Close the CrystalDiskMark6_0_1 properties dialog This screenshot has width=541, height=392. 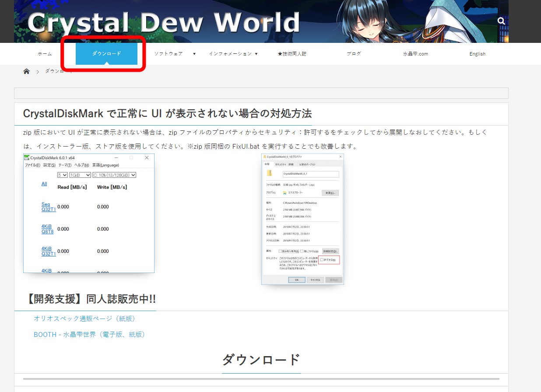(340, 157)
